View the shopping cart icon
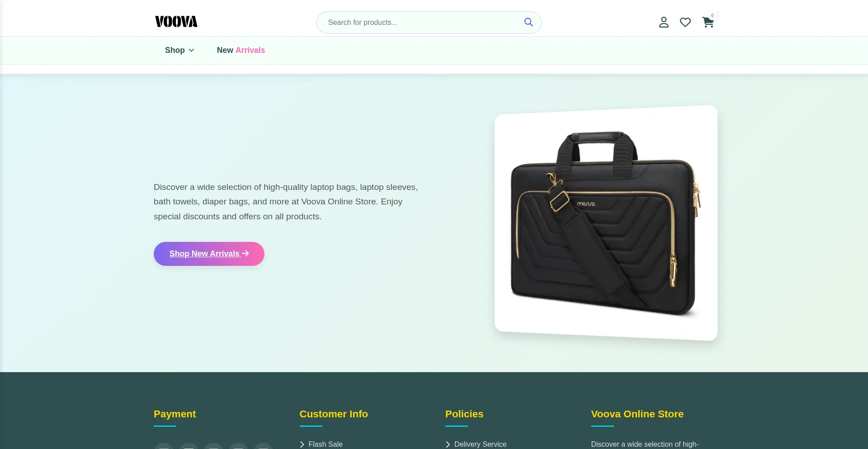Screen dimensions: 868x449 tap(708, 22)
